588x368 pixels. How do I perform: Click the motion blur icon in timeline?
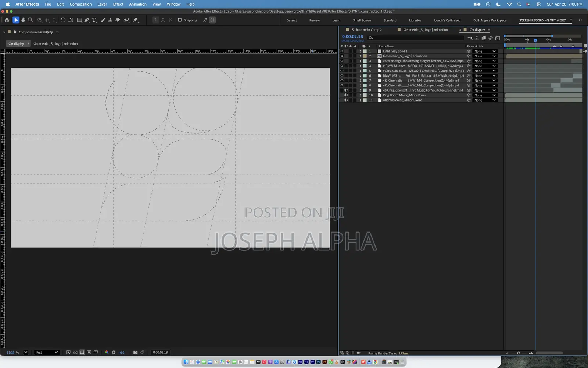coord(491,38)
